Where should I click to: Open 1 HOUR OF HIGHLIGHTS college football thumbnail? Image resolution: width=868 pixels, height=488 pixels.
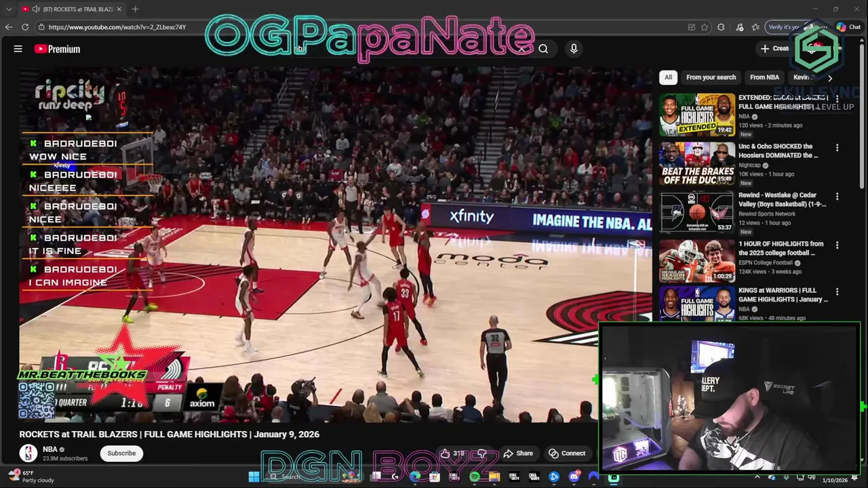click(x=697, y=261)
